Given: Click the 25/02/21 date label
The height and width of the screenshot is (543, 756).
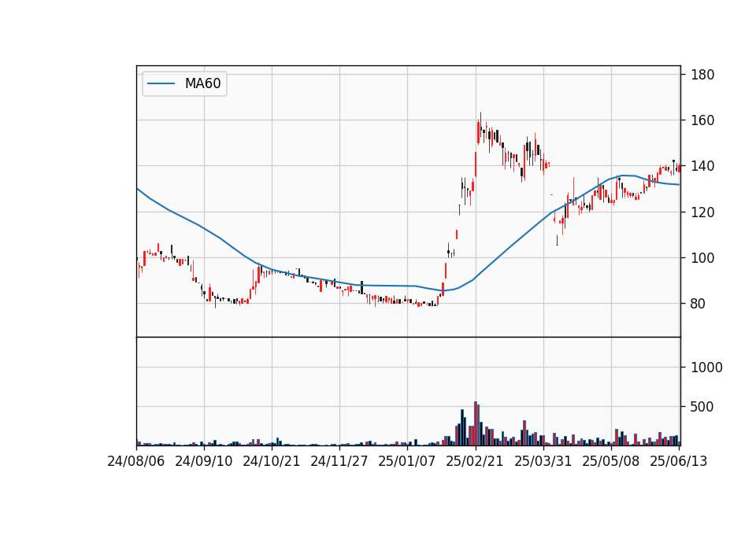Looking at the screenshot, I should pos(475,461).
